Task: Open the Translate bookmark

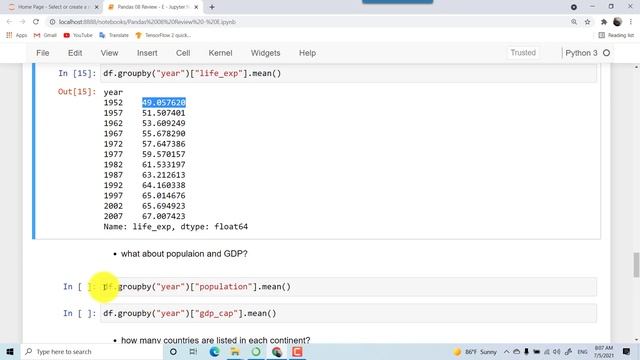Action: pyautogui.click(x=114, y=36)
